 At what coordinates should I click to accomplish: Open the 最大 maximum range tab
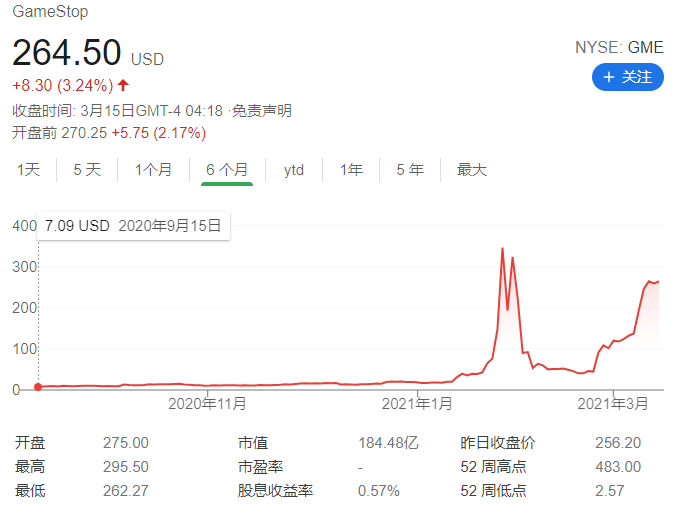coord(472,170)
